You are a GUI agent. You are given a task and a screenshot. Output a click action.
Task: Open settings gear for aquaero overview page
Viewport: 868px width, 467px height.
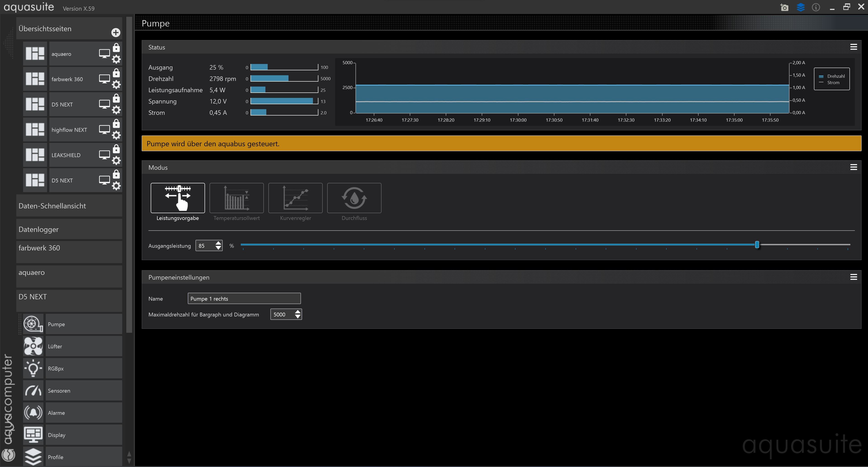coord(116,59)
